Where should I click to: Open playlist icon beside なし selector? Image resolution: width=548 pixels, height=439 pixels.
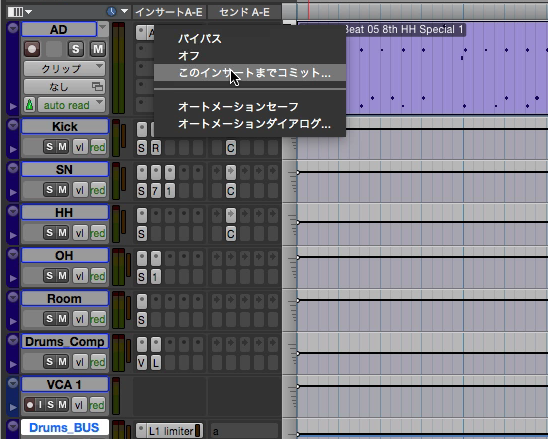98,86
